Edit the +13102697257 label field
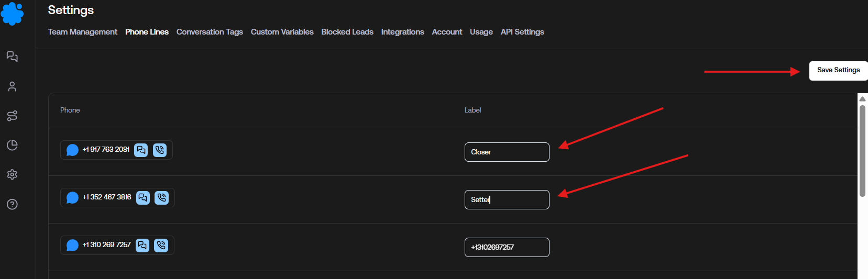Image resolution: width=868 pixels, height=279 pixels. click(x=507, y=248)
